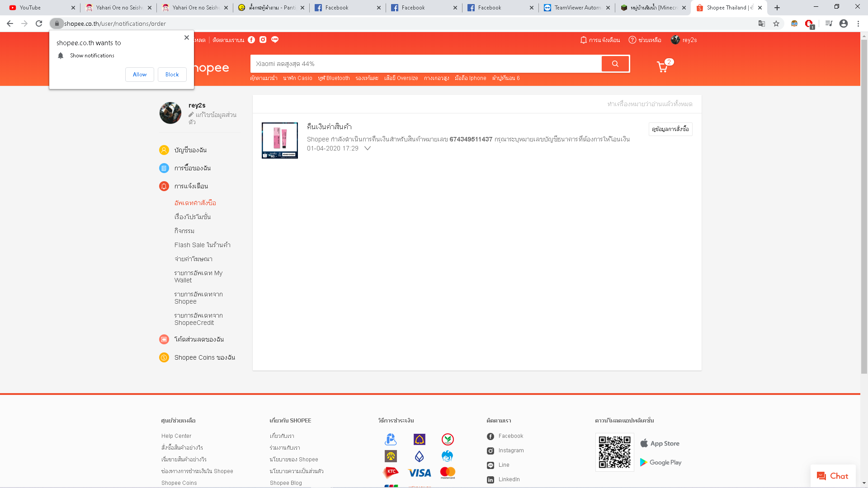Open the shopping cart icon
Image resolution: width=868 pixels, height=488 pixels.
click(662, 67)
